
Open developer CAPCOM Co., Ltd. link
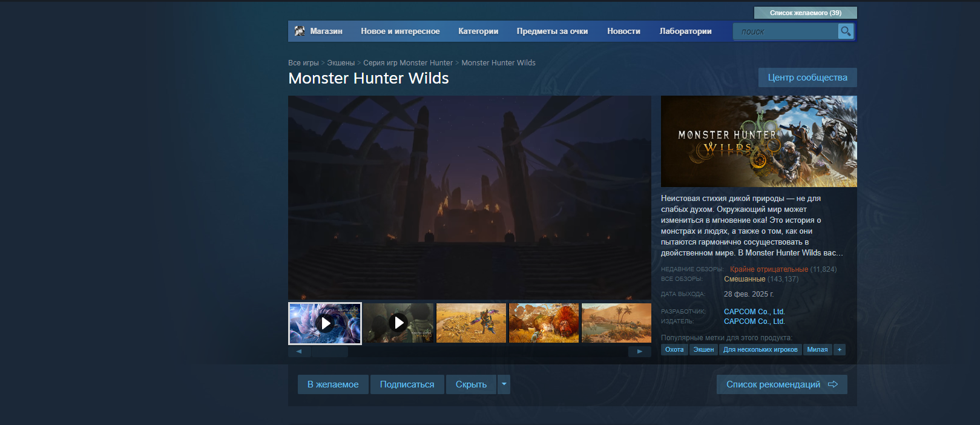pos(754,312)
